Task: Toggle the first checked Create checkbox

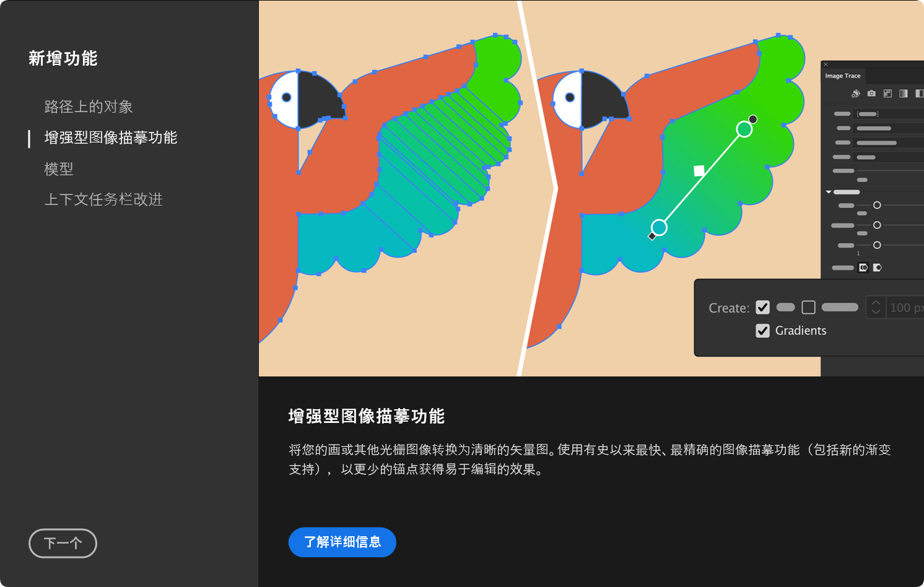Action: pyautogui.click(x=763, y=307)
